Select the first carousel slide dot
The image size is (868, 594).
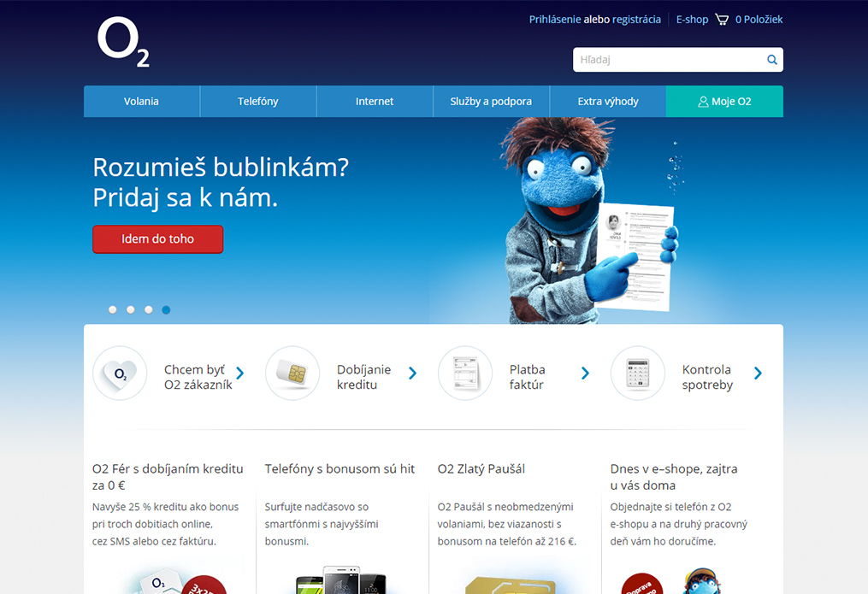tap(112, 309)
